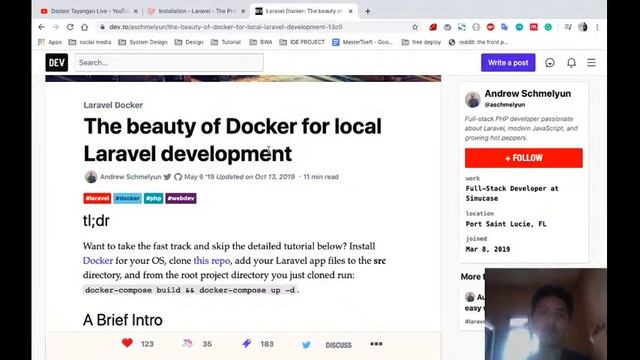Close the YouTube tab
This screenshot has height=360, width=640.
(x=136, y=11)
